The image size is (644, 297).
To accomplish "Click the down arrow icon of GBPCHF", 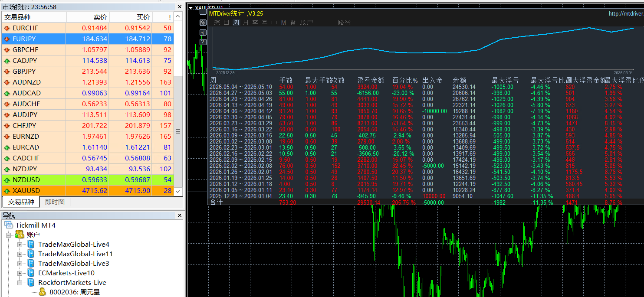I will pyautogui.click(x=7, y=49).
